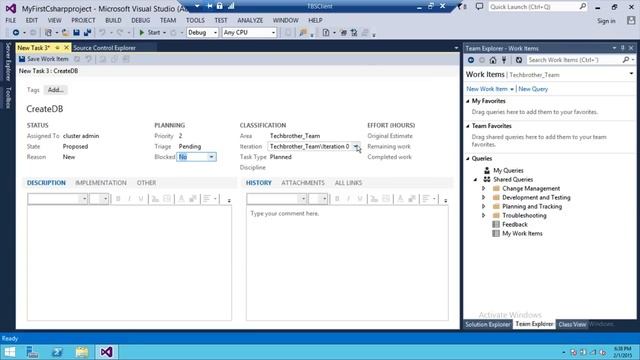This screenshot has height=360, width=640.
Task: Italic button in Description editor
Action: pyautogui.click(x=129, y=199)
